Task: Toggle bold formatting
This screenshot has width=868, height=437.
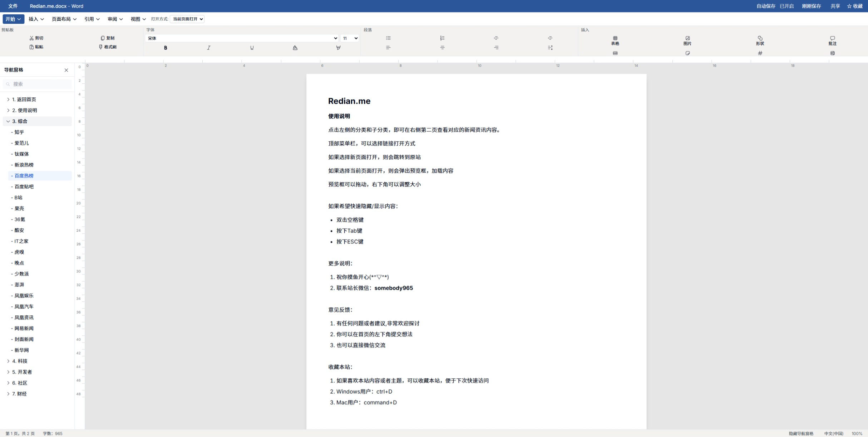Action: point(165,47)
